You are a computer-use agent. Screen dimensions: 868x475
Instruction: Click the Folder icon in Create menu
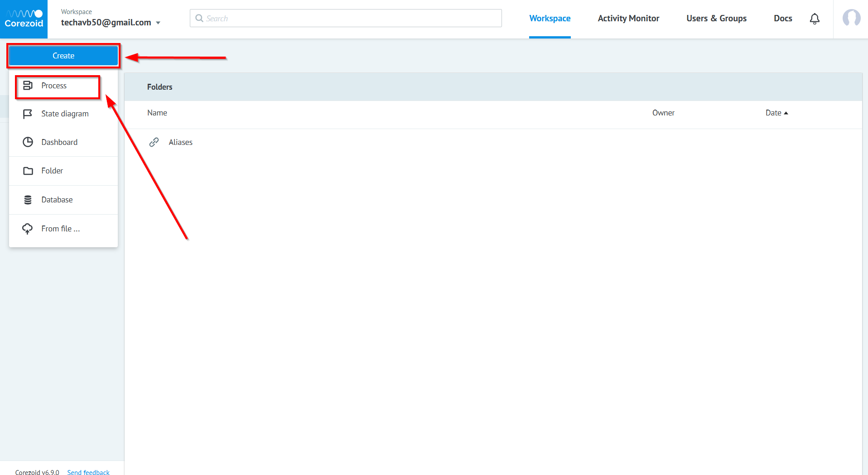click(x=28, y=171)
